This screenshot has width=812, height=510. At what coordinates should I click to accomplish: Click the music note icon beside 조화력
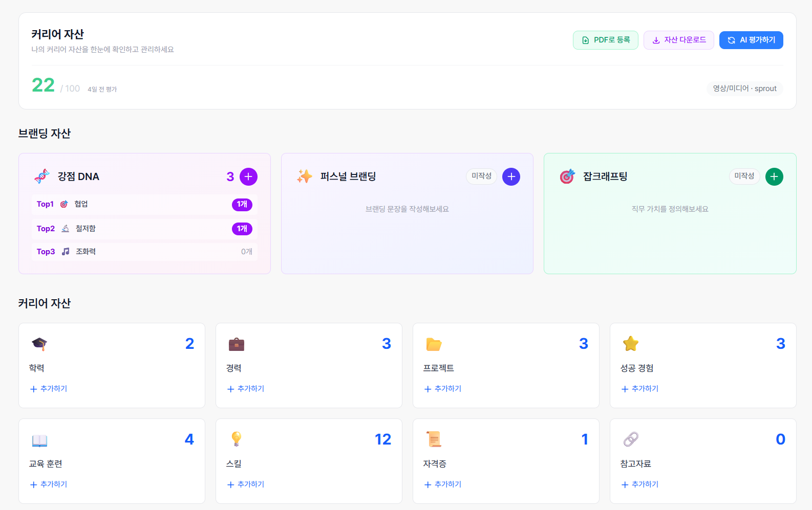(66, 252)
